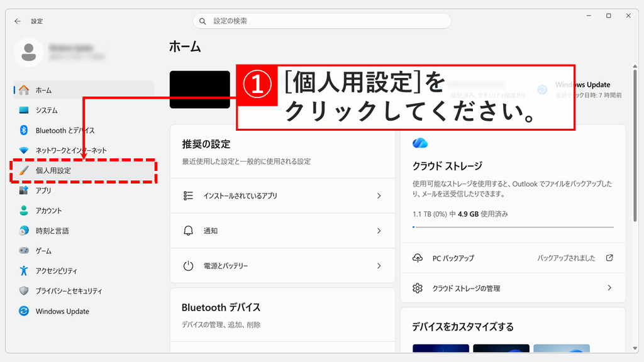Click デバイスをカスタマイズする heading
Image resolution: width=644 pixels, height=362 pixels.
[463, 327]
